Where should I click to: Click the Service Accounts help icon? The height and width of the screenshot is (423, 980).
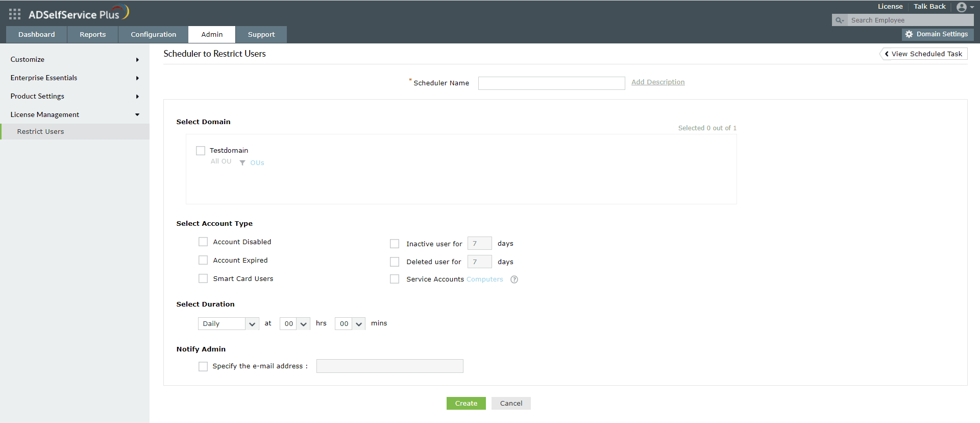tap(514, 279)
